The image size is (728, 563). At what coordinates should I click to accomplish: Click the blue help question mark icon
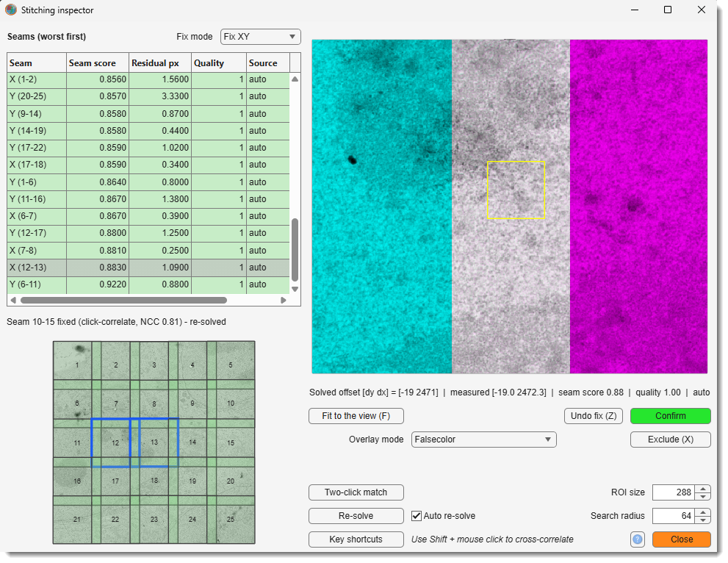point(638,539)
